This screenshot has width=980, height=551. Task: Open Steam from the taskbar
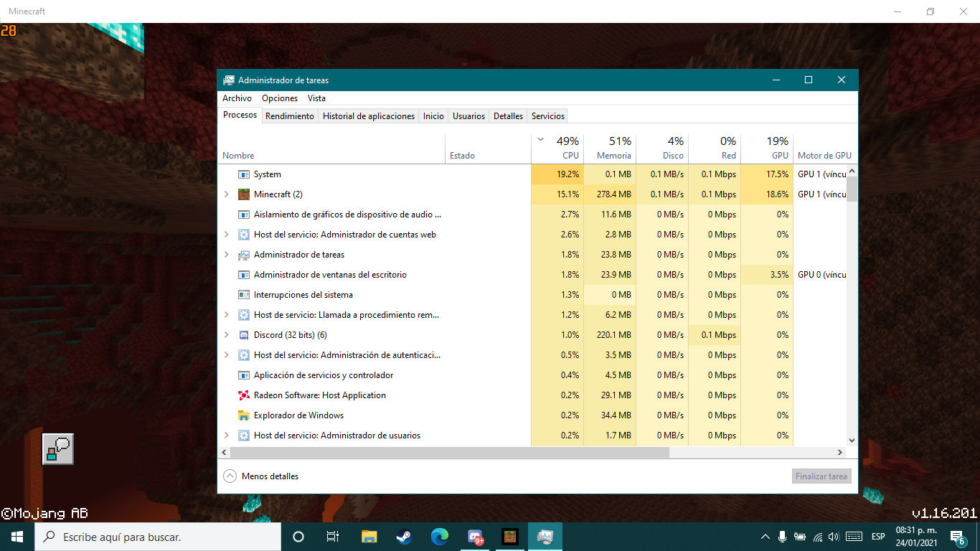[x=404, y=537]
